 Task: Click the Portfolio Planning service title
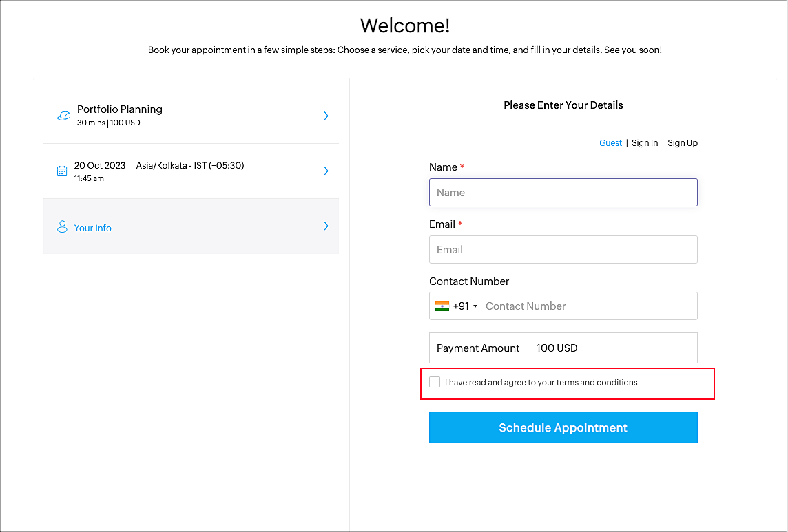point(120,109)
